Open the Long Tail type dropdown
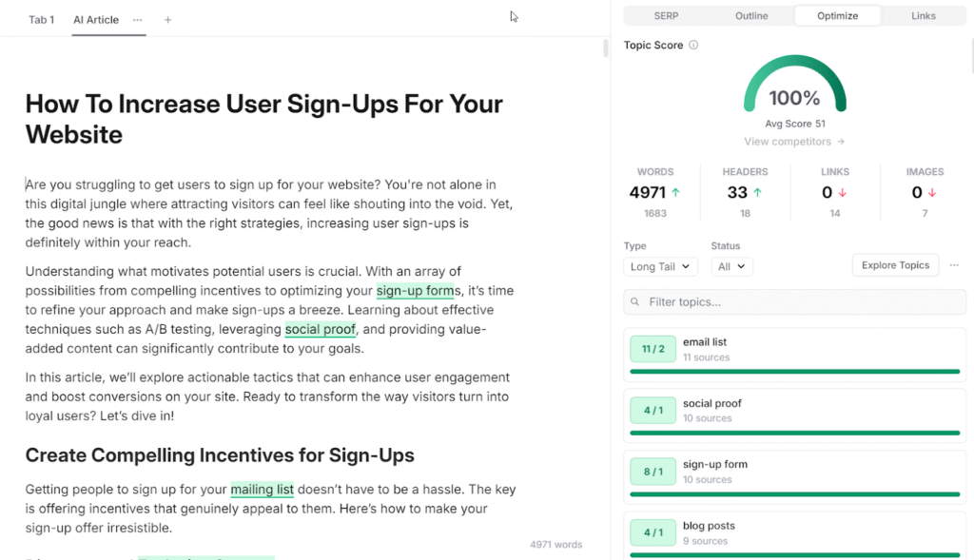The width and height of the screenshot is (974, 560). tap(661, 267)
